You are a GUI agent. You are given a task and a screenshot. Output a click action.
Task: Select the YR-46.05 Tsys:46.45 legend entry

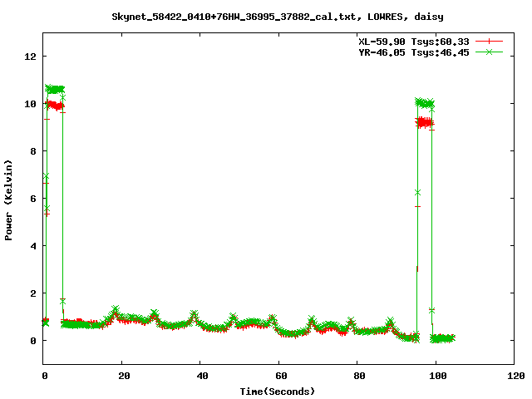point(414,52)
